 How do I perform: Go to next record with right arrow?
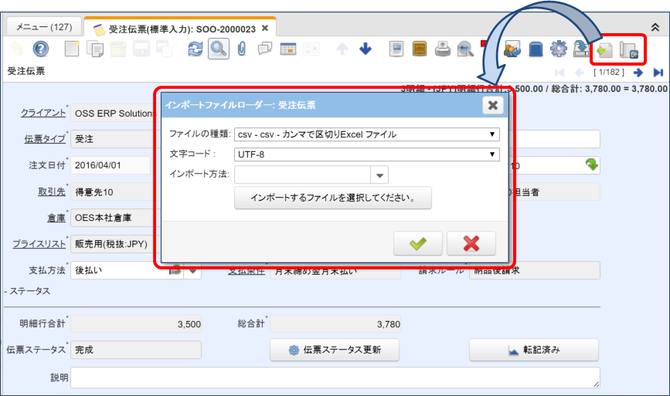638,73
